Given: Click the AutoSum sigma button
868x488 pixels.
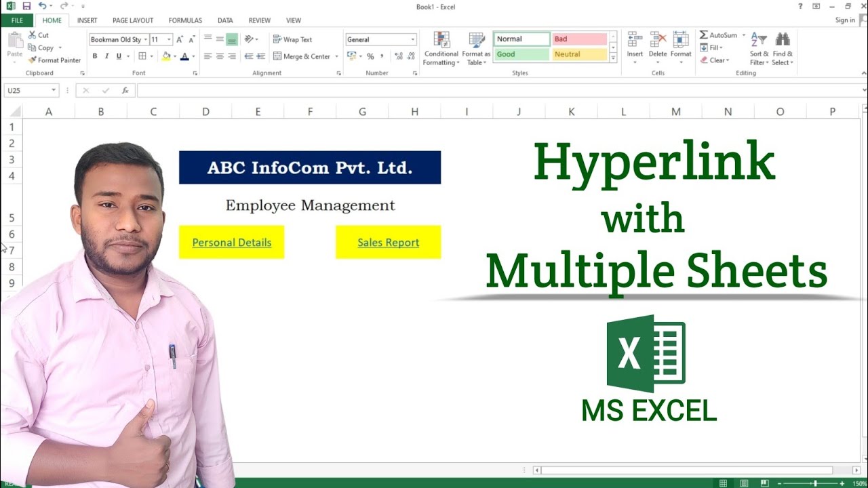Looking at the screenshot, I should 717,35.
